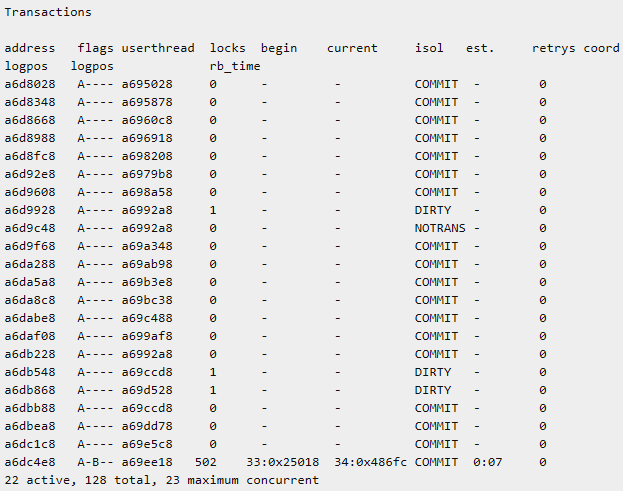Click the est. value 0:07

[x=487, y=462]
